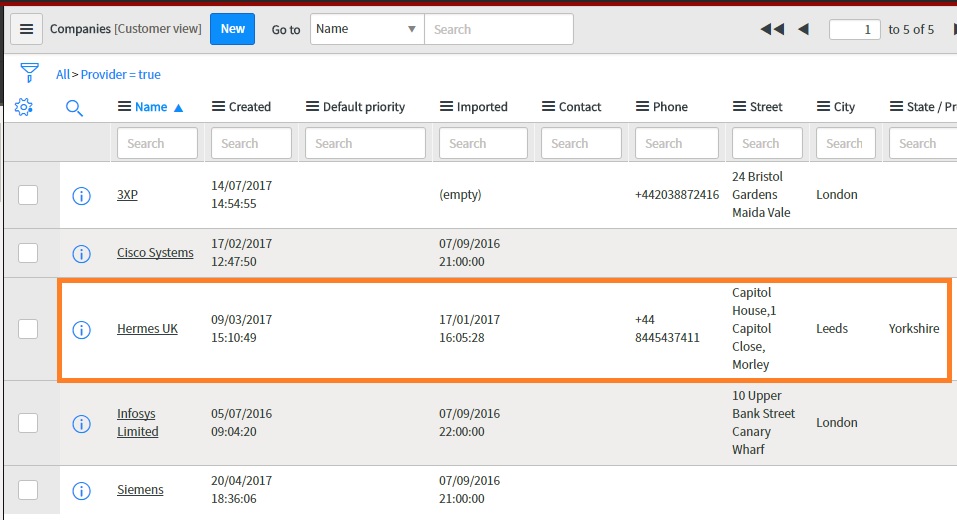The width and height of the screenshot is (957, 520).
Task: Sort by the Phone column header
Action: pyautogui.click(x=670, y=107)
